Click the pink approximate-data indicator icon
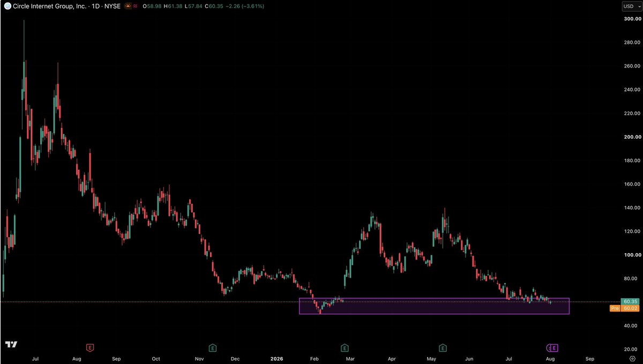 [x=135, y=6]
